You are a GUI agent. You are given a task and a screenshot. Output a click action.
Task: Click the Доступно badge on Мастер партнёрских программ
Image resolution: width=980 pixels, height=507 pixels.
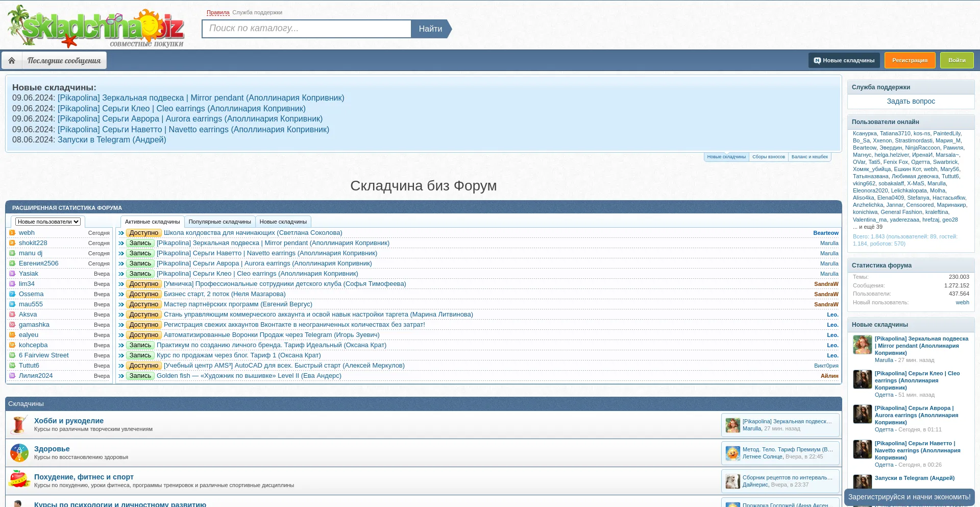tap(143, 304)
